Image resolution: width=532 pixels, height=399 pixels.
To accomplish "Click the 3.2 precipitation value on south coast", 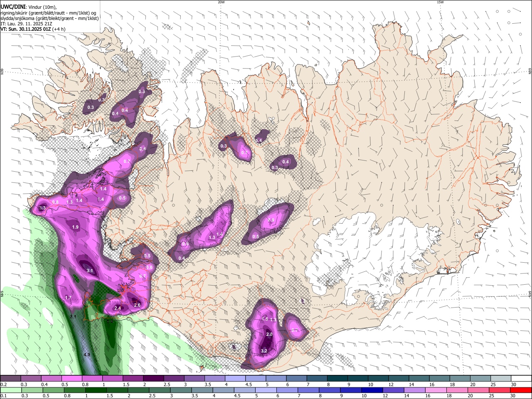I will (264, 351).
